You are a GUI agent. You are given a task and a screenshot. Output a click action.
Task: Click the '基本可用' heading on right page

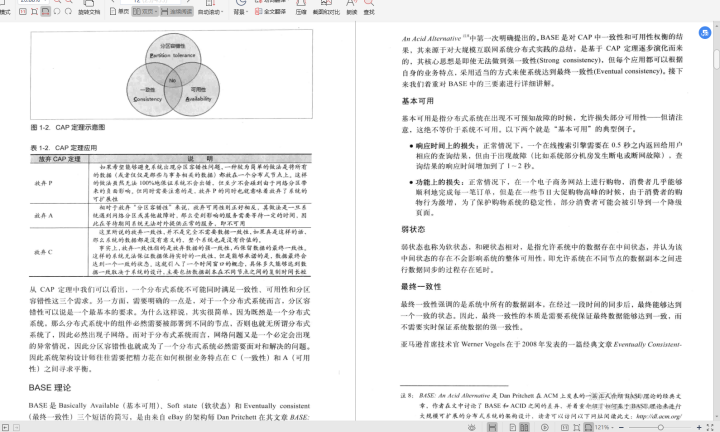[x=417, y=101]
